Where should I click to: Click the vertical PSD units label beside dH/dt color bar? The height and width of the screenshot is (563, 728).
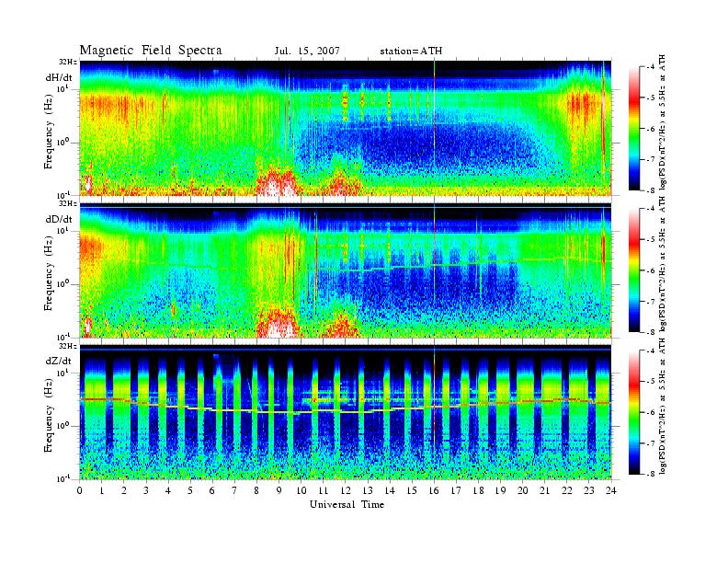click(x=663, y=122)
